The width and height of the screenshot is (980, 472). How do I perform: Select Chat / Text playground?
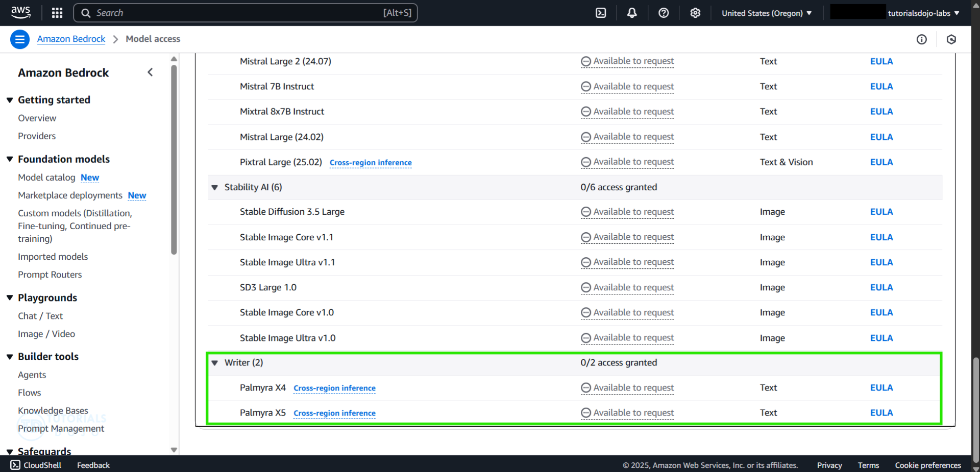(x=40, y=316)
